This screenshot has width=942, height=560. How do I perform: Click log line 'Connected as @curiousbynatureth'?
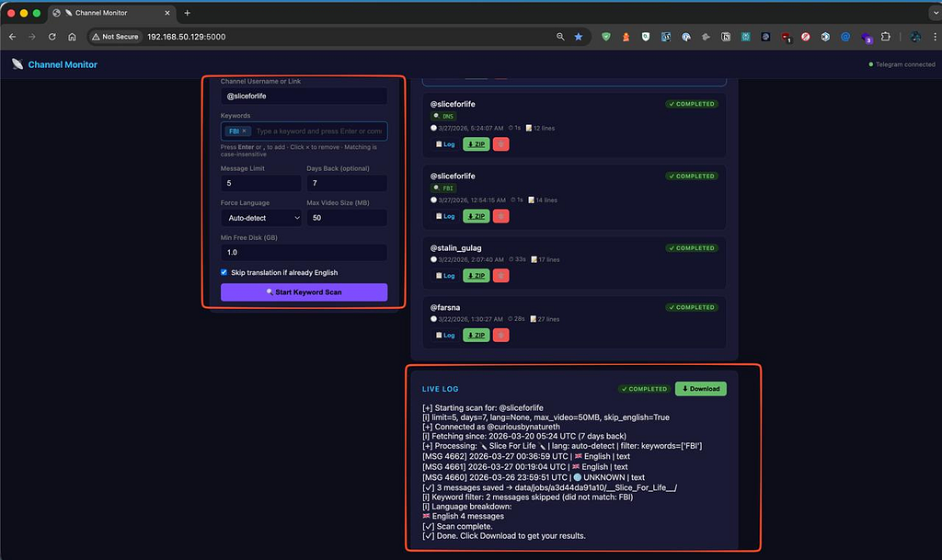click(x=491, y=427)
